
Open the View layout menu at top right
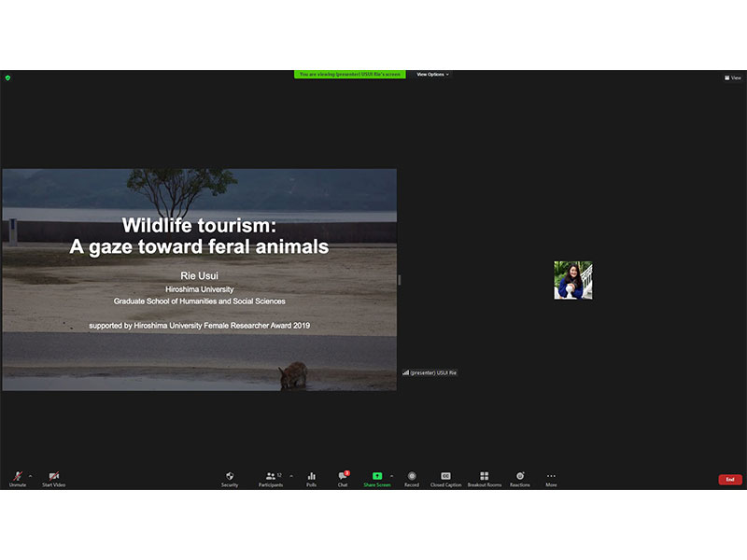(x=733, y=77)
